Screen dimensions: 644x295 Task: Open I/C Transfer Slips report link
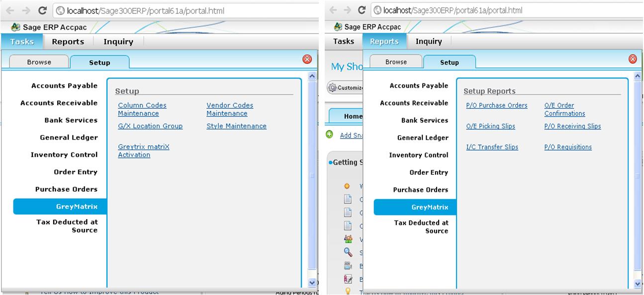click(492, 147)
